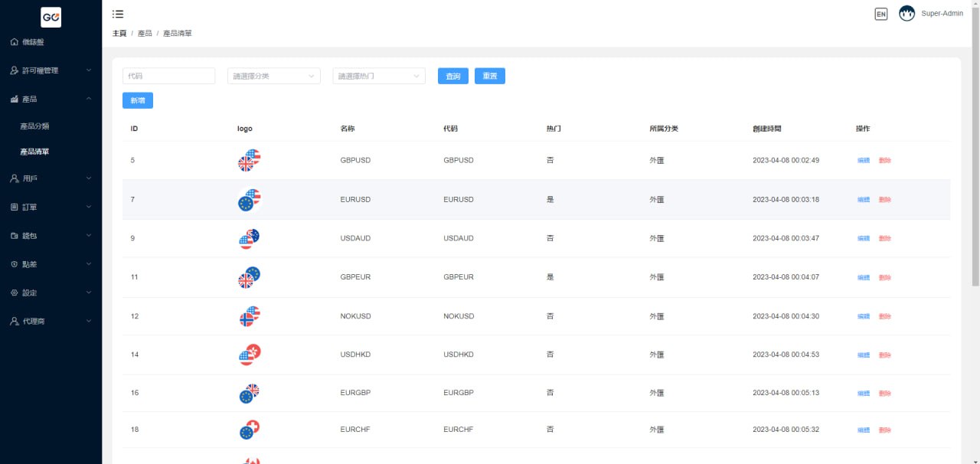Viewport: 980px width, 464px height.
Task: Click 删除 link for the USDAUD row
Action: tap(884, 239)
